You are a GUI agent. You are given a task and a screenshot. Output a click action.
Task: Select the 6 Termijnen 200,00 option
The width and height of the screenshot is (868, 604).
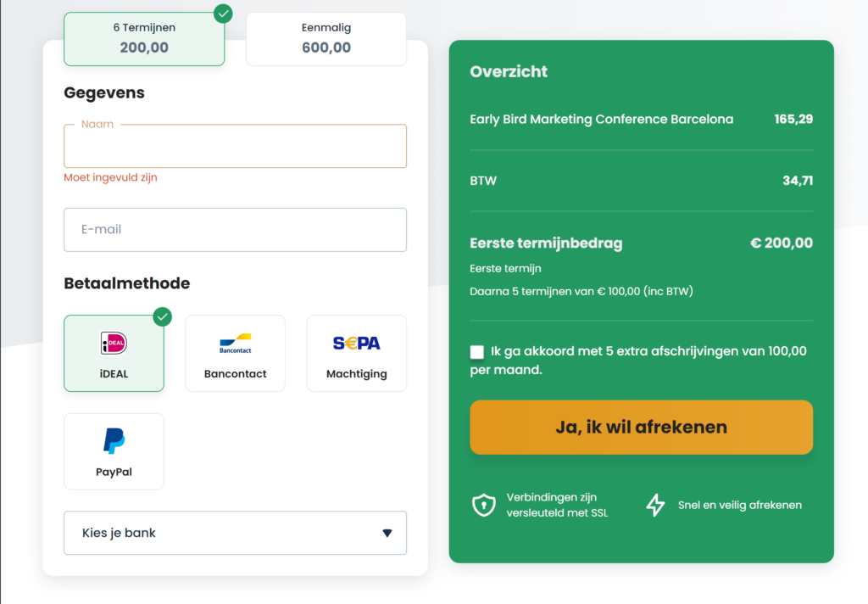(144, 39)
